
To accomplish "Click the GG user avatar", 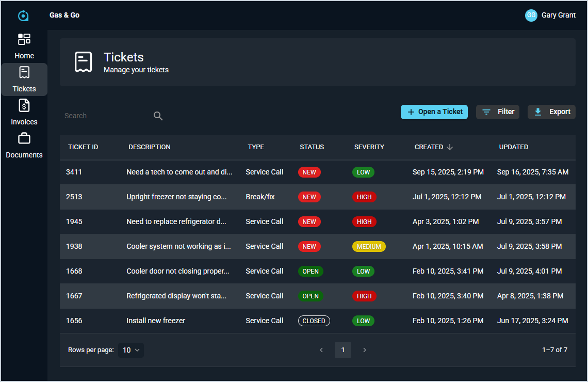I will [531, 15].
